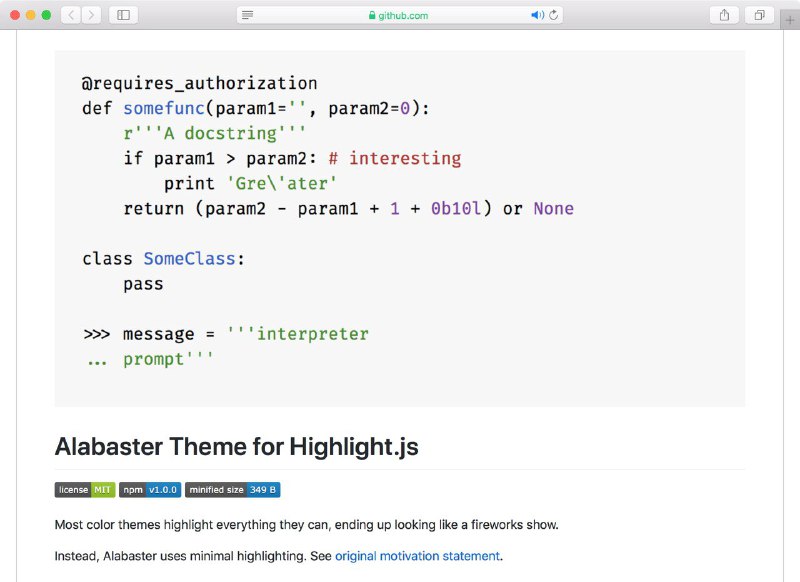800x582 pixels.
Task: Click the Alabaster Theme for Highlight.js heading
Action: click(237, 446)
